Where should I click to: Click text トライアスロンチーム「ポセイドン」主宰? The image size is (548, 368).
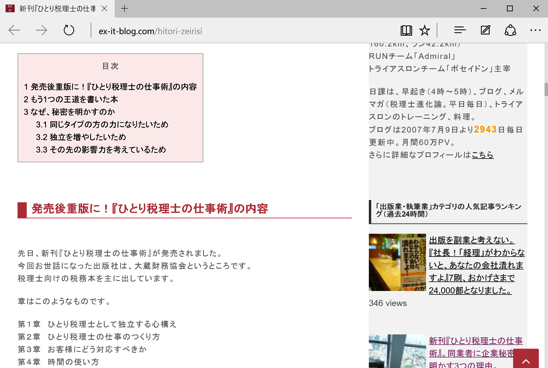pyautogui.click(x=439, y=68)
